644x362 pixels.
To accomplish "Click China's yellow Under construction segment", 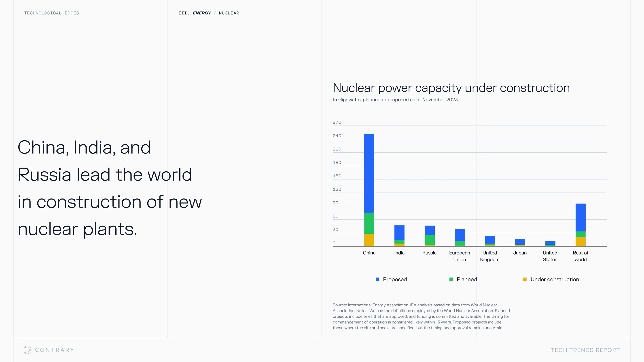I will 369,240.
